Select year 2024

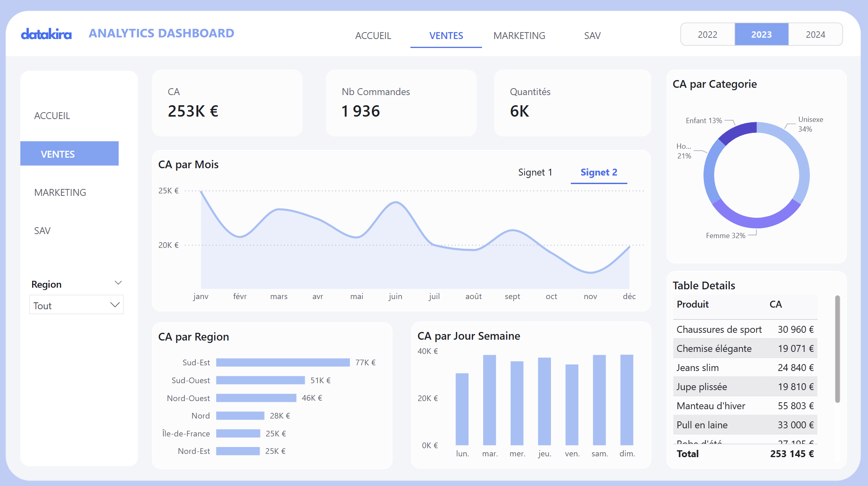[x=815, y=35]
